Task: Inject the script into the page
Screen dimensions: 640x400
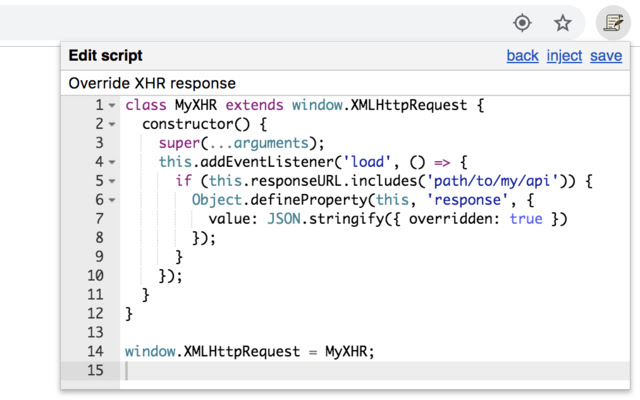Action: [564, 56]
